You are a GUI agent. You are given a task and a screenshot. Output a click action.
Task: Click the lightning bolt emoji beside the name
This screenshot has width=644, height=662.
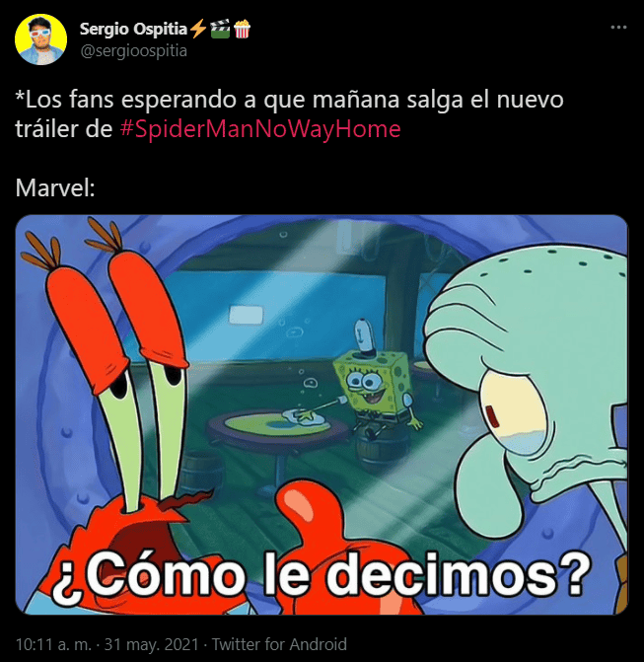(x=197, y=29)
